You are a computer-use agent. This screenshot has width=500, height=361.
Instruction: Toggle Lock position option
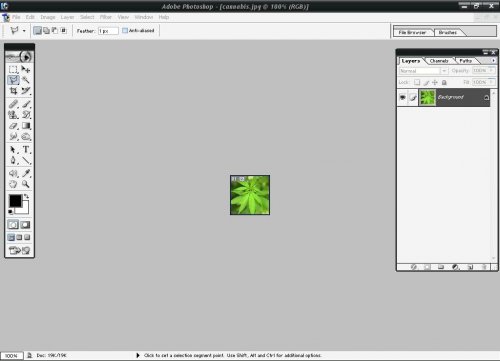pos(435,82)
